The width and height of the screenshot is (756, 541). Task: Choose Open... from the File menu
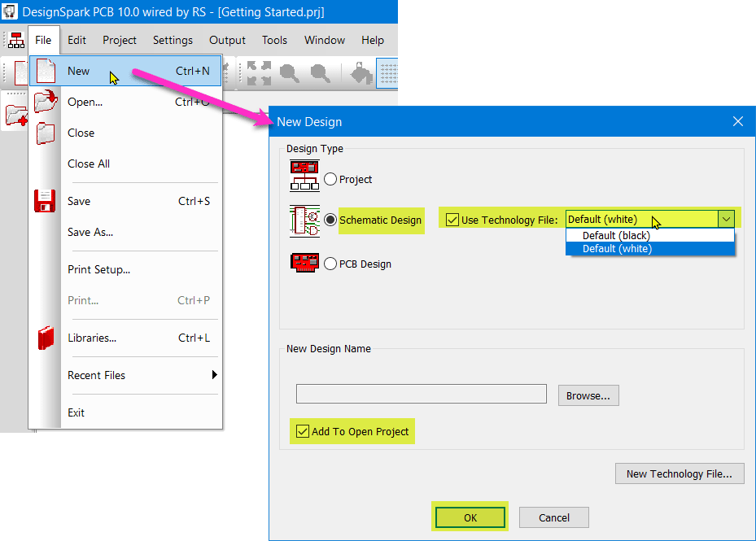125,102
